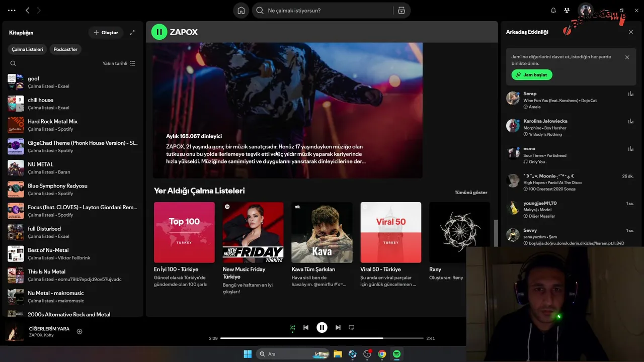Open Serap's friend activity entry
Viewport: 644px width, 362px height.
tap(571, 100)
